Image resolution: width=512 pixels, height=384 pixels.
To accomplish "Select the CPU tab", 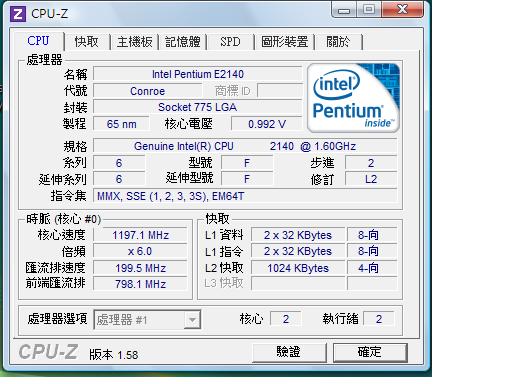I will tap(38, 41).
